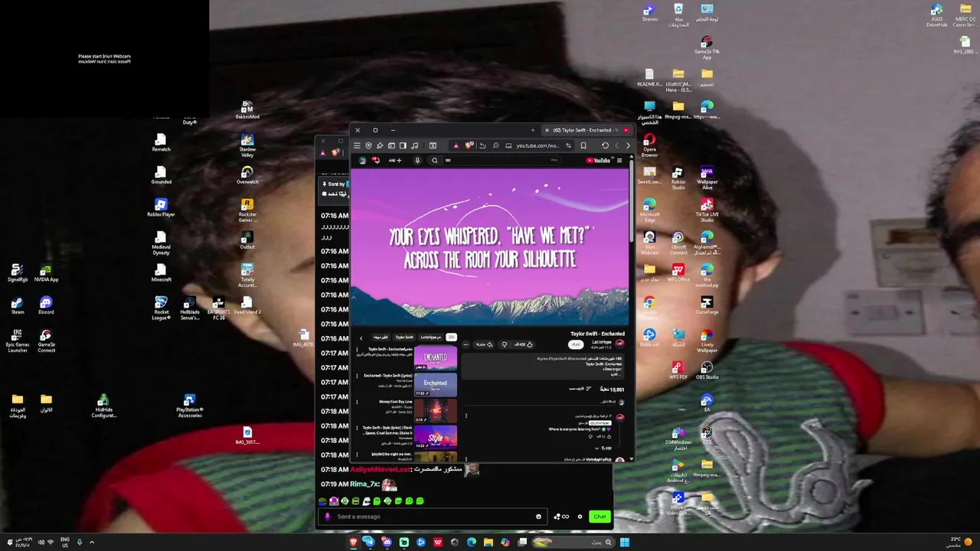Select Taylor Swift filter chip
Screen dimensions: 980x551
404,337
